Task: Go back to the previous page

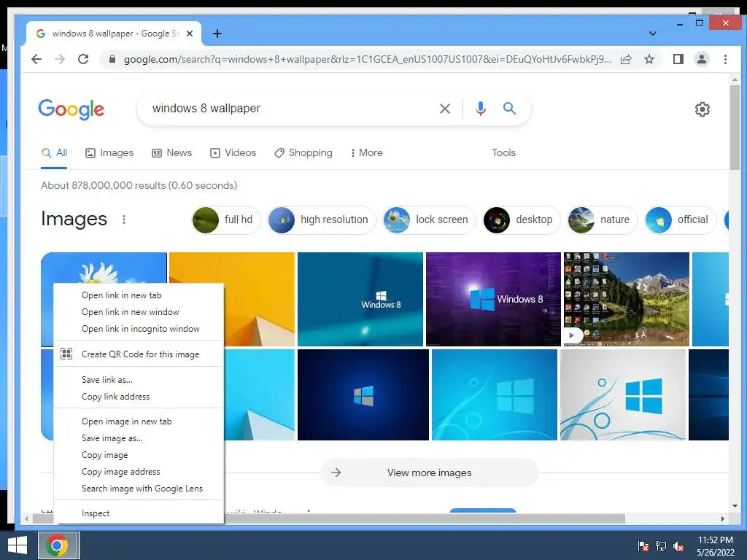Action: pos(36,59)
